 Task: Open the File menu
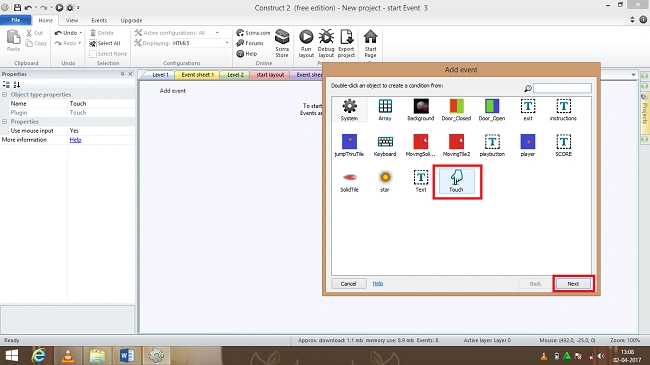(x=16, y=20)
